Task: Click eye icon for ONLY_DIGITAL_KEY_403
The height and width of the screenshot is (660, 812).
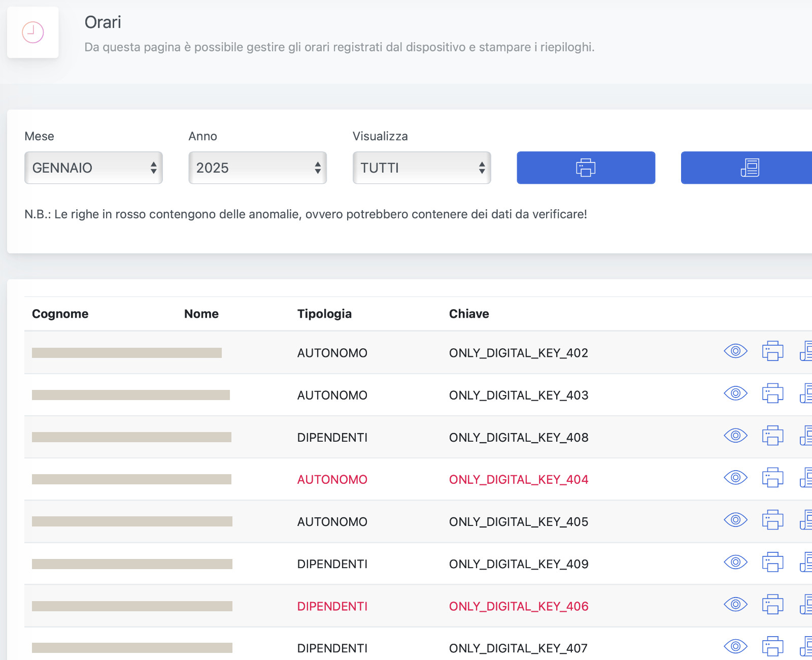Action: tap(735, 393)
